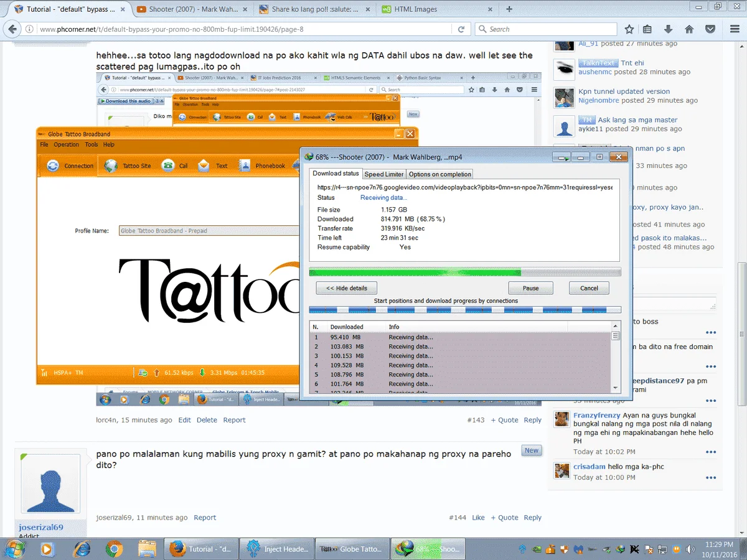Click the Hide details button
747x560 pixels.
[x=347, y=288]
